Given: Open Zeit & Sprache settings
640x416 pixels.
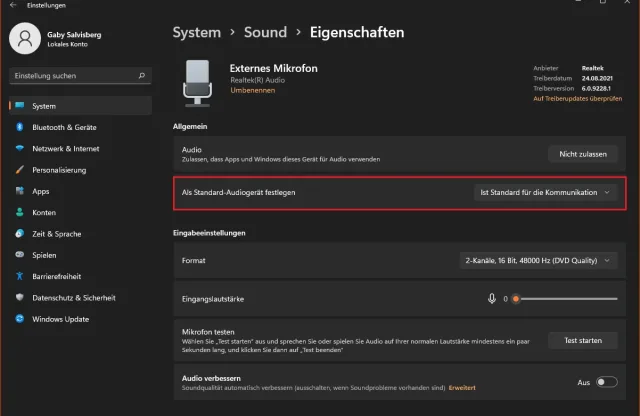Looking at the screenshot, I should (x=56, y=233).
